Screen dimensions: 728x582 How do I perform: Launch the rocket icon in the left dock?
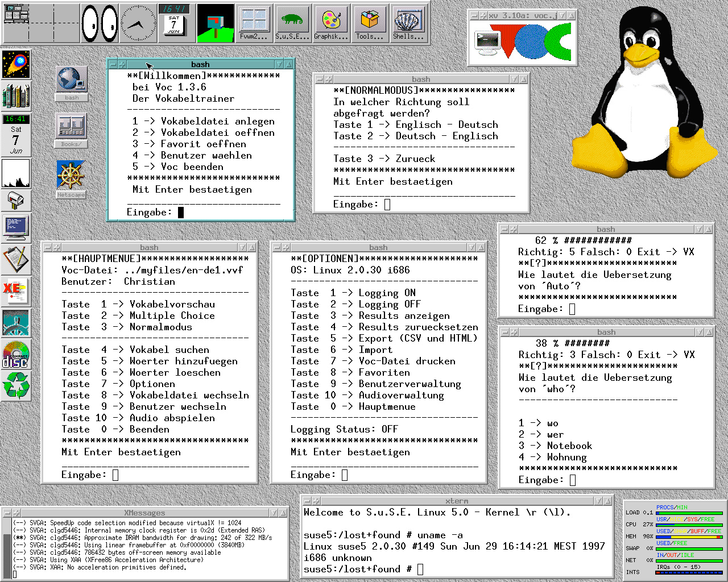[16, 64]
